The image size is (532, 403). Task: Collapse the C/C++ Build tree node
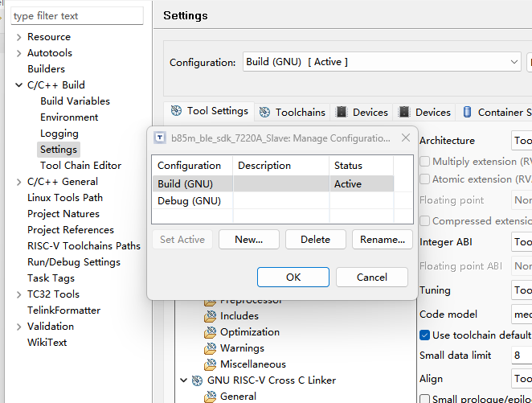coord(19,85)
